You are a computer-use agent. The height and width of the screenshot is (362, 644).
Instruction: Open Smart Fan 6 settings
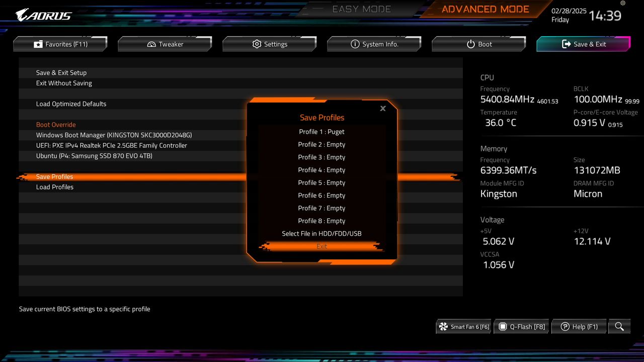pyautogui.click(x=463, y=326)
